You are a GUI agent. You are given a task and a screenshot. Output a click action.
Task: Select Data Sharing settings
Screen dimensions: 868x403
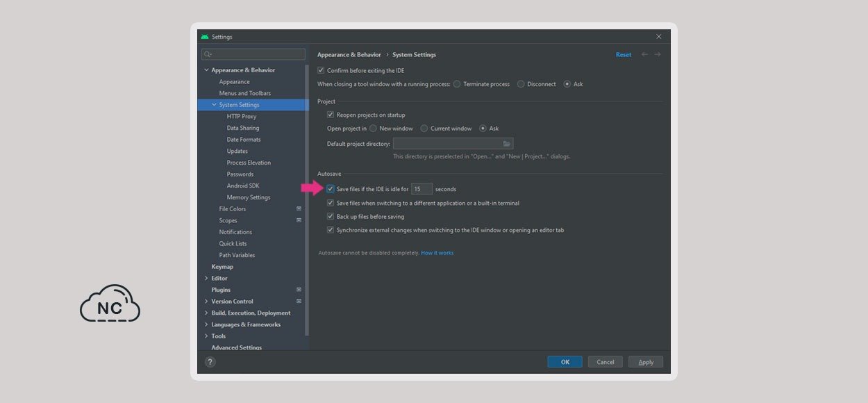point(243,128)
